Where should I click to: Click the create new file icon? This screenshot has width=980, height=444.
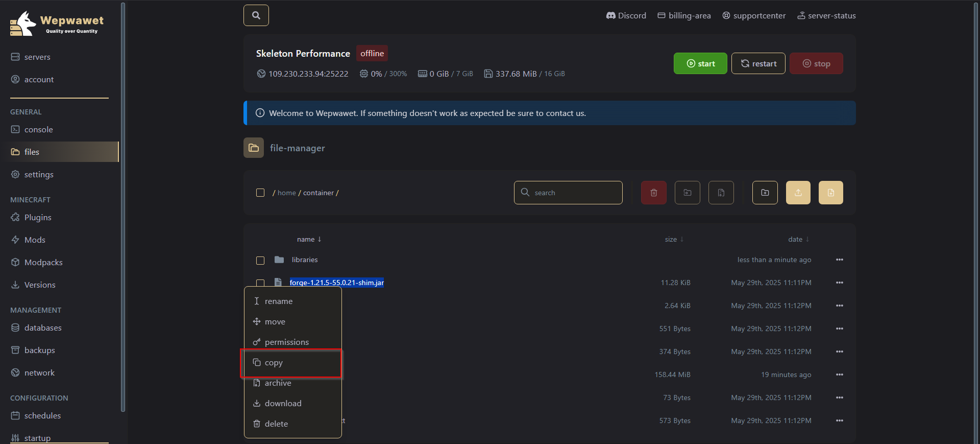[831, 193]
